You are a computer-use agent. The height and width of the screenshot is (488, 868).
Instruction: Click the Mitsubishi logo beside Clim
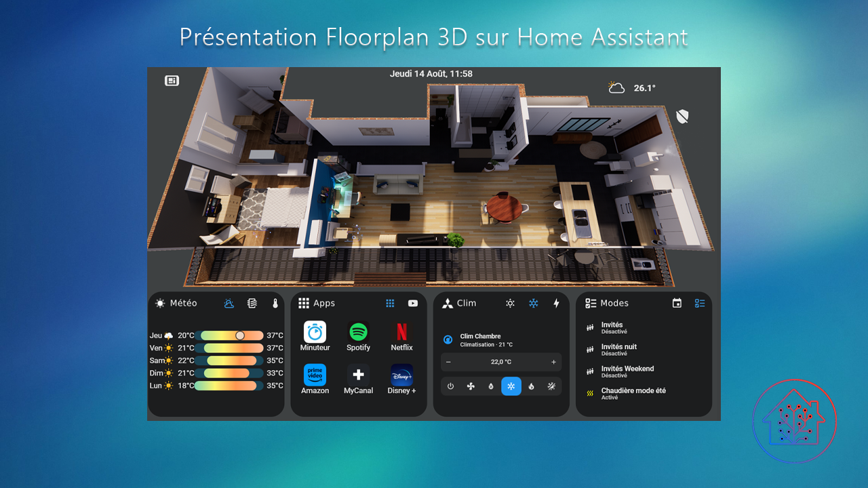(x=448, y=304)
